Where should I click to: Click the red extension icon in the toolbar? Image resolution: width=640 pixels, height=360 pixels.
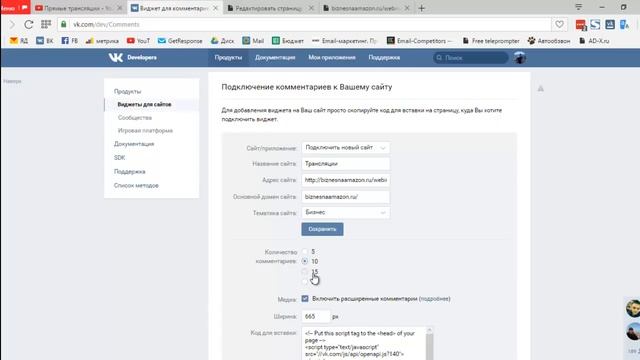[x=581, y=25]
